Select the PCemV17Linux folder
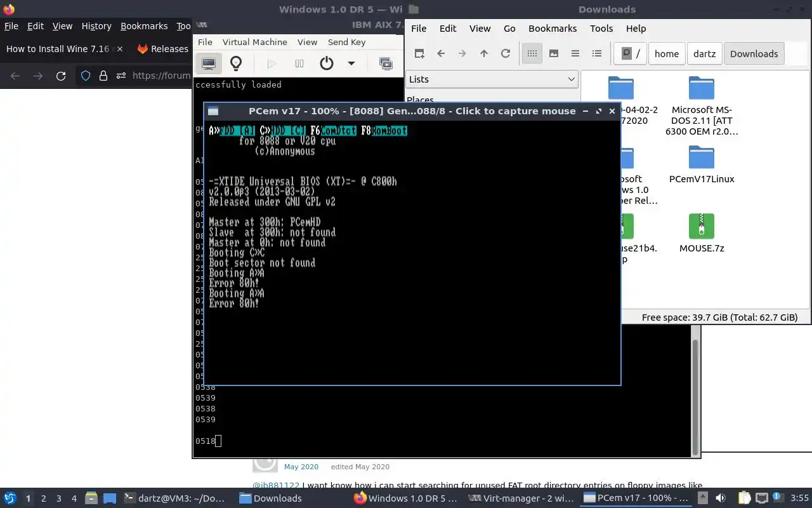 click(x=702, y=164)
